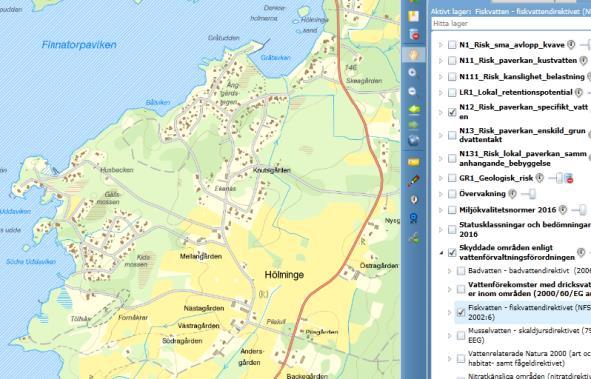The height and width of the screenshot is (379, 591).
Task: Activate the zoom in magnifier tool
Action: 413,73
